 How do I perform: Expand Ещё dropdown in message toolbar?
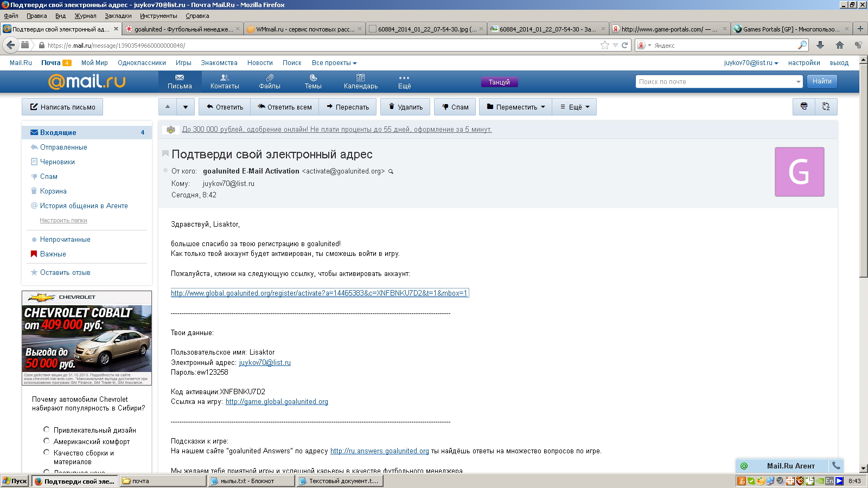click(575, 107)
